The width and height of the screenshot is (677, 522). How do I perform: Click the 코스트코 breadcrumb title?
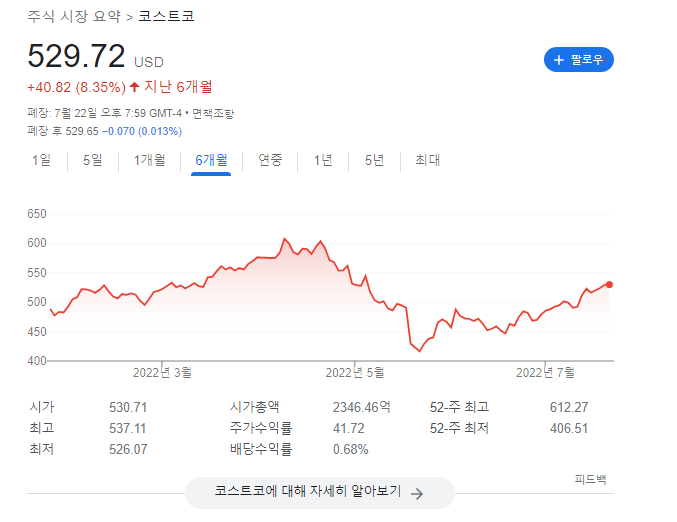point(166,16)
